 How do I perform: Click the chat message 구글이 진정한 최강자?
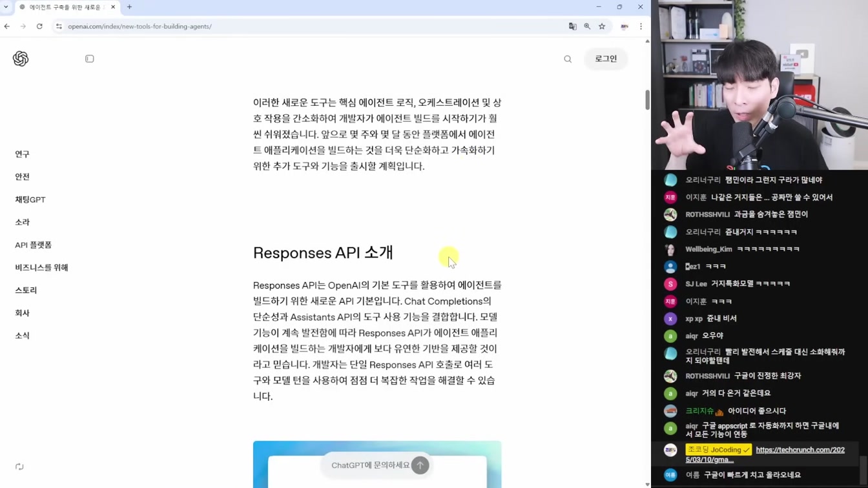pos(768,376)
